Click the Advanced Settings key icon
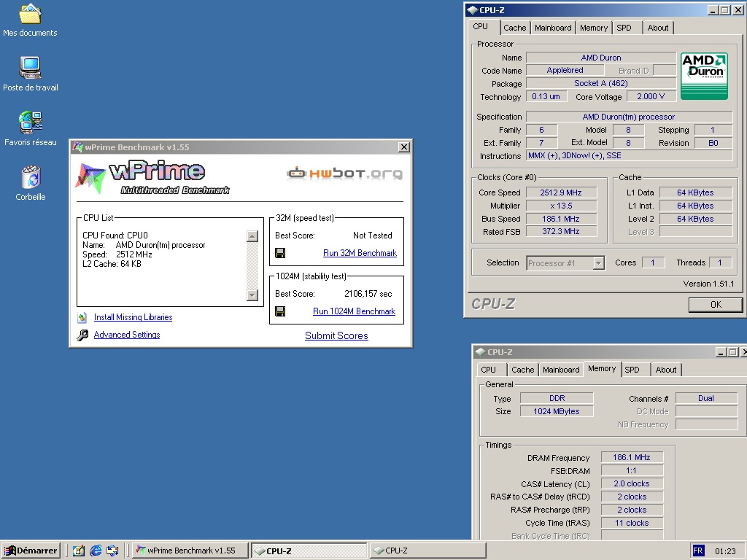The width and height of the screenshot is (747, 560). point(82,335)
